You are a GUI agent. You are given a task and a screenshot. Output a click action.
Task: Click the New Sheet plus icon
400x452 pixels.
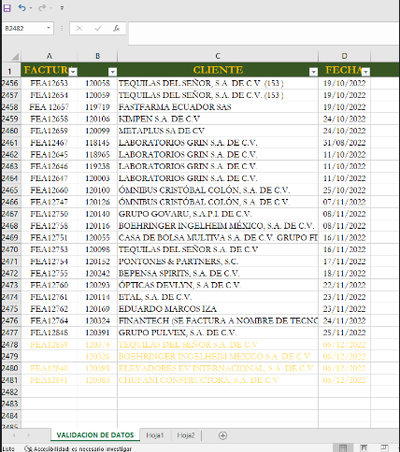click(x=223, y=435)
